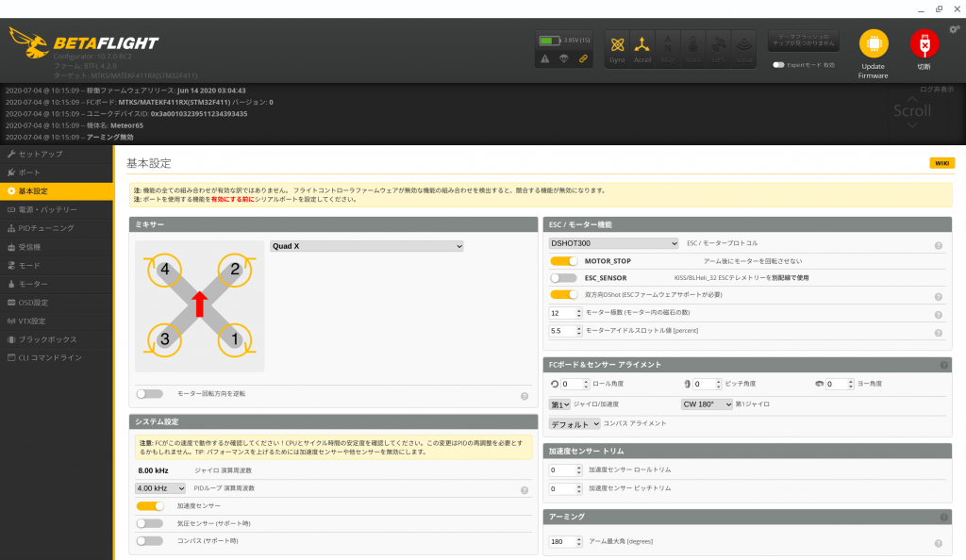
Task: Click the arming warning triangle icon
Action: pyautogui.click(x=545, y=59)
